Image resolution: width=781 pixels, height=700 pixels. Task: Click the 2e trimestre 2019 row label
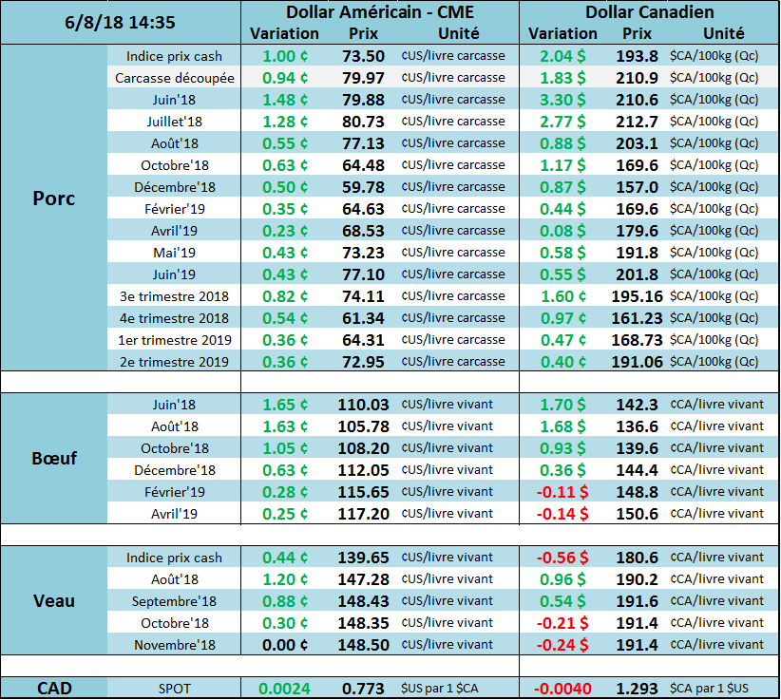(174, 362)
